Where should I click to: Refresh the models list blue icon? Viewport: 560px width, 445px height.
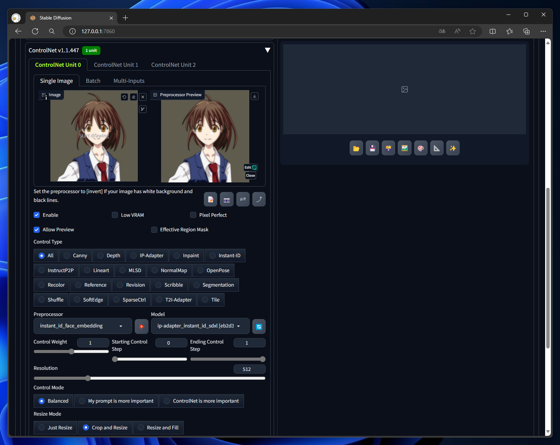click(259, 326)
